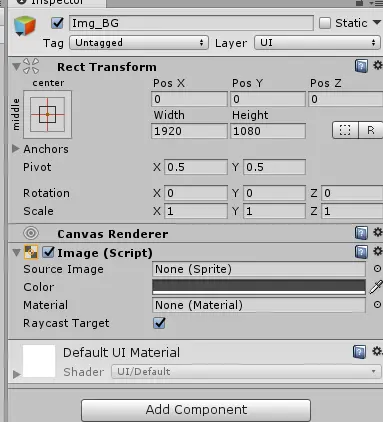The height and width of the screenshot is (422, 383).
Task: Click the Material None (Material) field
Action: point(259,305)
